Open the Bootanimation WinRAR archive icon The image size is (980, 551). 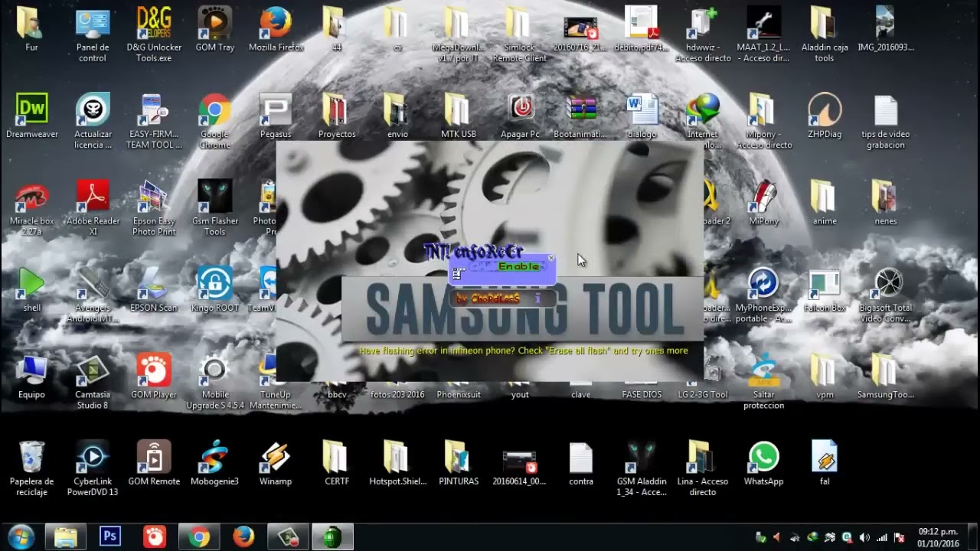point(581,117)
